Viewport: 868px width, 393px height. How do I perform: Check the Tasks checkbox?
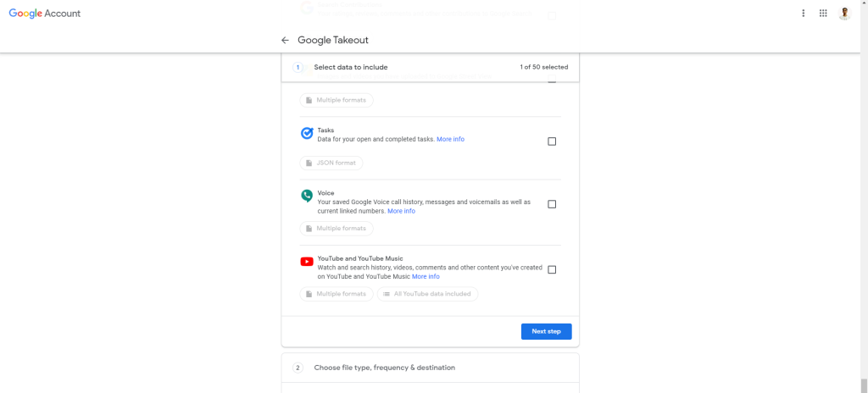552,141
